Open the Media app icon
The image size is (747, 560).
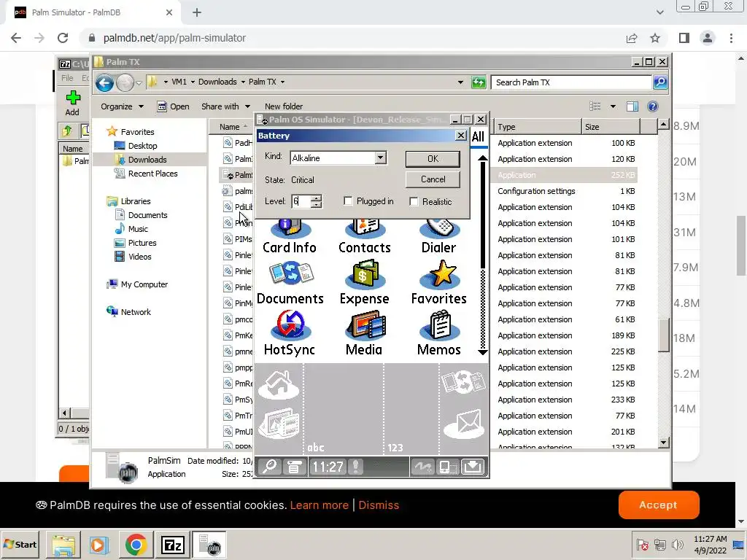(x=365, y=333)
